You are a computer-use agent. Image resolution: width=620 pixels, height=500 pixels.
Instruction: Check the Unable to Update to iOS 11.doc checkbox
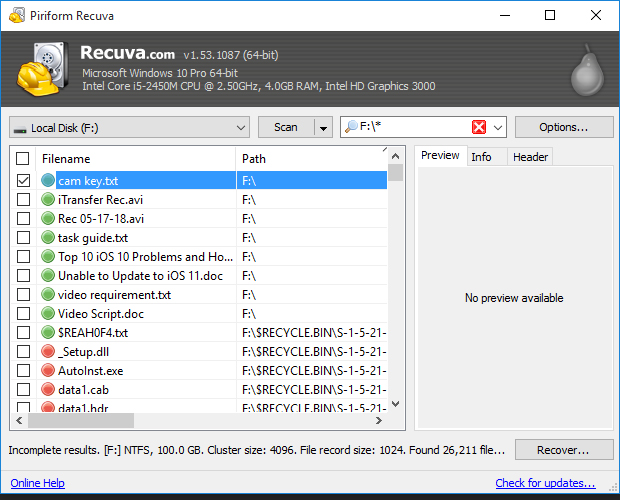click(23, 275)
